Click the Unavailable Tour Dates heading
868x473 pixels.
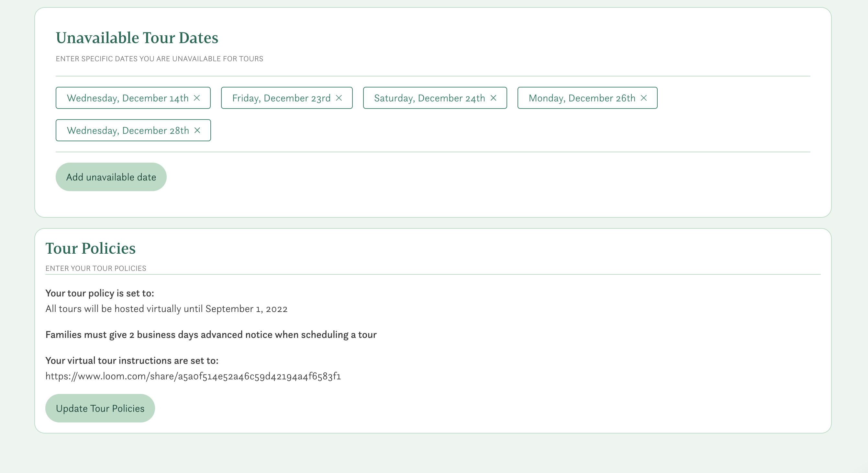click(137, 38)
